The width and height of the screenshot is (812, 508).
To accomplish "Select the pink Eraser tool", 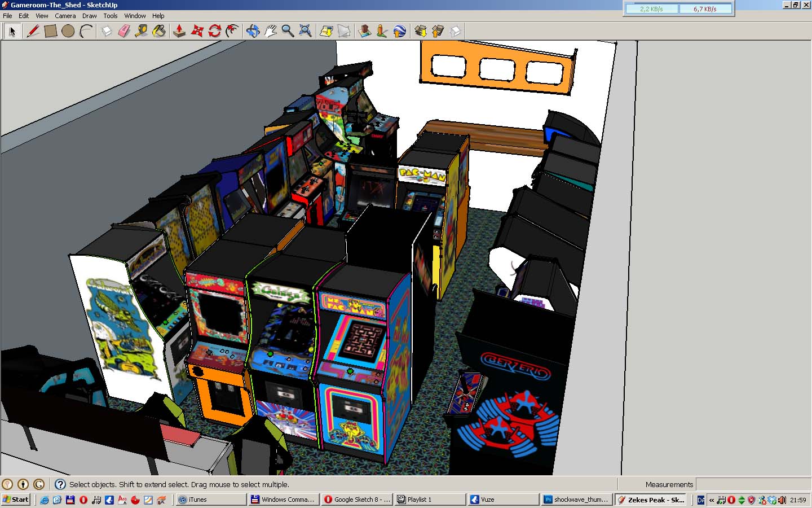I will [124, 31].
